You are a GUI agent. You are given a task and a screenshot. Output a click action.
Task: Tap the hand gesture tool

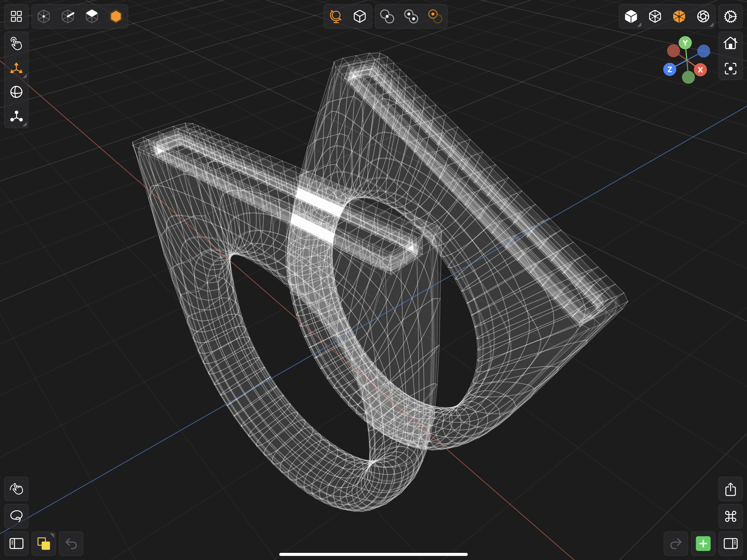click(16, 489)
